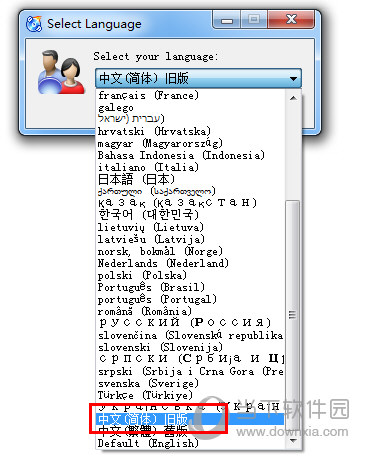The width and height of the screenshot is (373, 461).
Task: Open the language combo box dropdown arrow
Action: [x=293, y=79]
